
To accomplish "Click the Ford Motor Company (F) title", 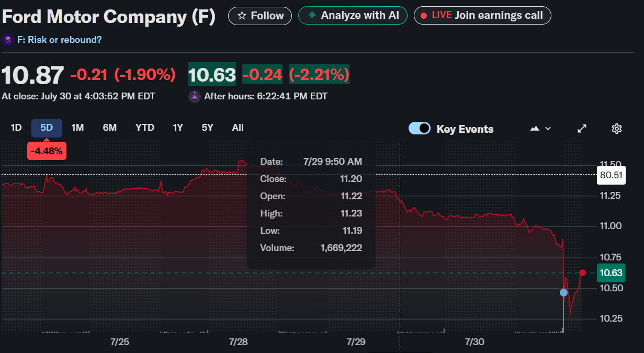I will click(109, 17).
